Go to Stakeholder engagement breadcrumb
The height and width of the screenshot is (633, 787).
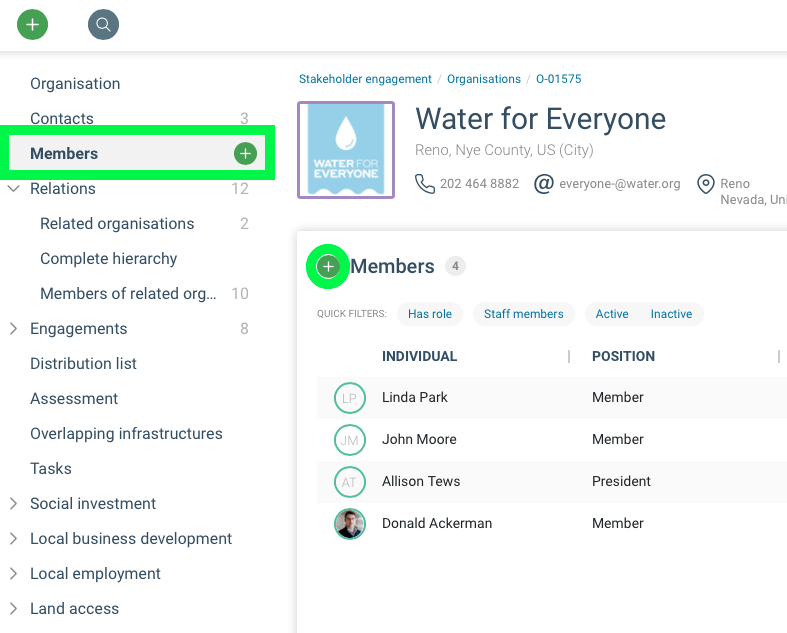[x=365, y=79]
